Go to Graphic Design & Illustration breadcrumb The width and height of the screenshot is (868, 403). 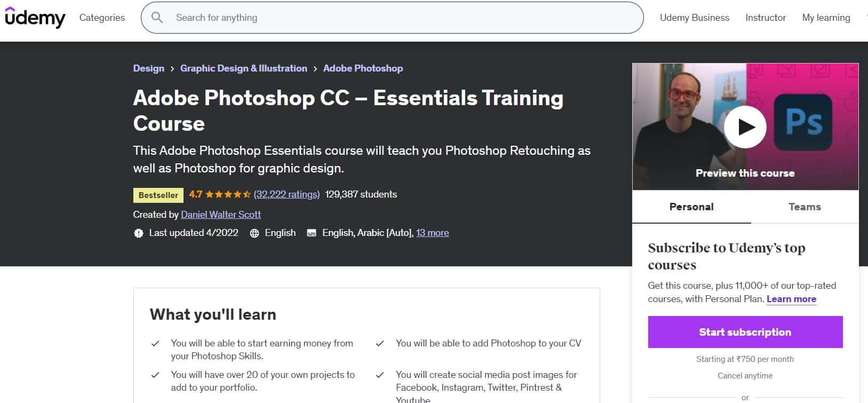pyautogui.click(x=244, y=68)
